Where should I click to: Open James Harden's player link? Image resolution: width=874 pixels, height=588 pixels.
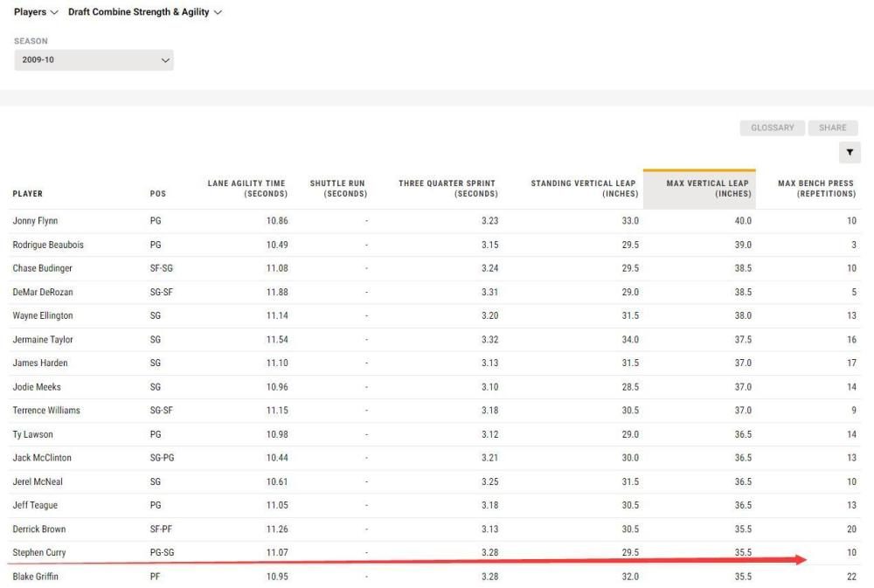pyautogui.click(x=40, y=363)
